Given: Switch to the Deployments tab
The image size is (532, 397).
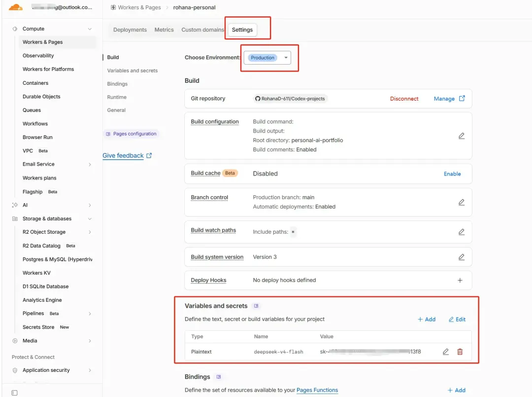Looking at the screenshot, I should click(x=130, y=30).
